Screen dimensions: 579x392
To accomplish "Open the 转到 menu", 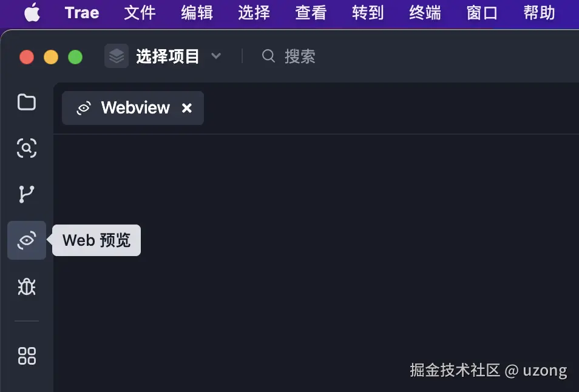I will 368,13.
